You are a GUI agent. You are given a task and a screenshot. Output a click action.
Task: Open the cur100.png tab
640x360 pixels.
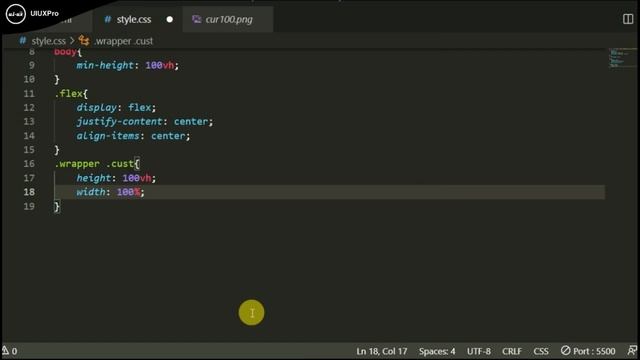coord(229,20)
